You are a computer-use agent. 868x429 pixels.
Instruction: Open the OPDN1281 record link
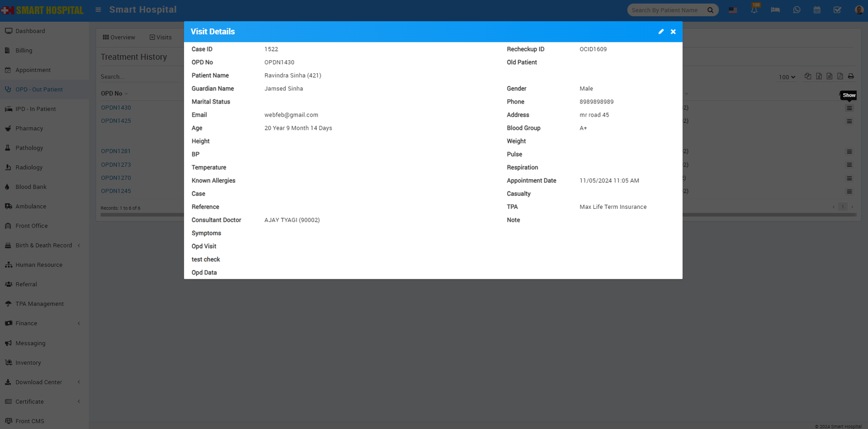pos(116,151)
